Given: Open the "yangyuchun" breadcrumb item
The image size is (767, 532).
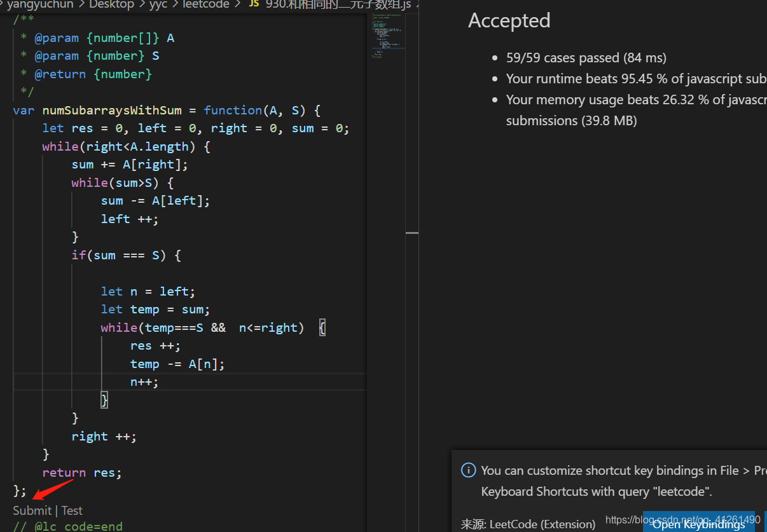Looking at the screenshot, I should (x=39, y=5).
